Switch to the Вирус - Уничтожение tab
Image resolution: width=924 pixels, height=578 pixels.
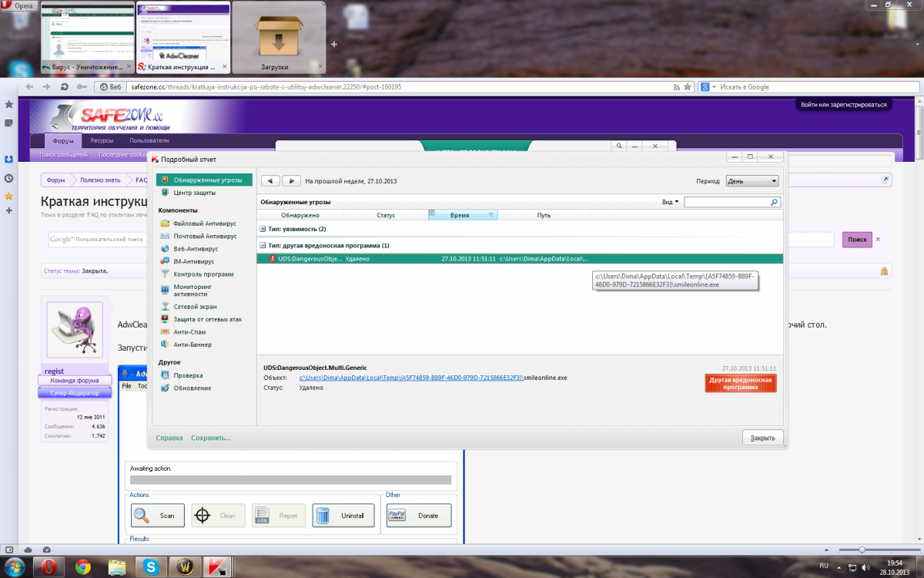[x=87, y=38]
